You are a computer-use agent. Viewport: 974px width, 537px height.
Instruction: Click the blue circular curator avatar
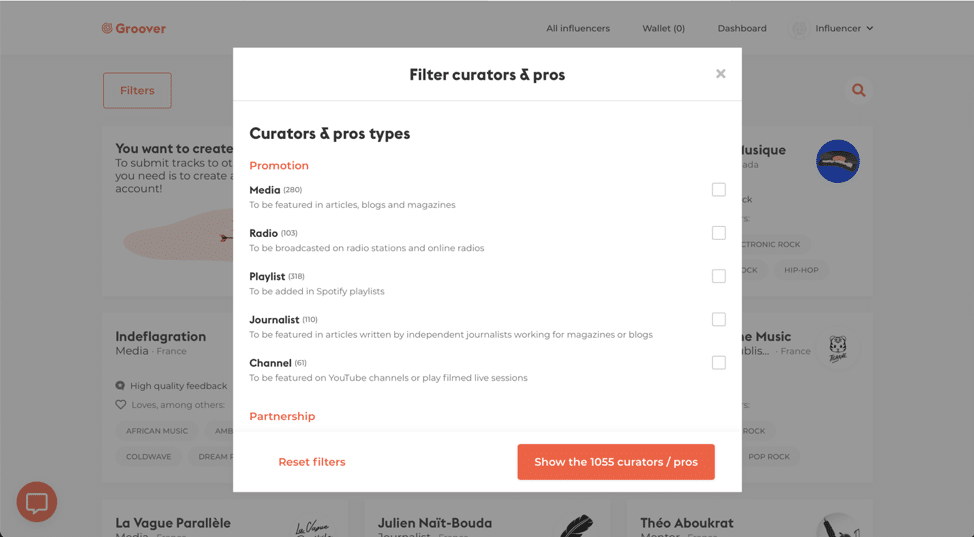(x=837, y=161)
